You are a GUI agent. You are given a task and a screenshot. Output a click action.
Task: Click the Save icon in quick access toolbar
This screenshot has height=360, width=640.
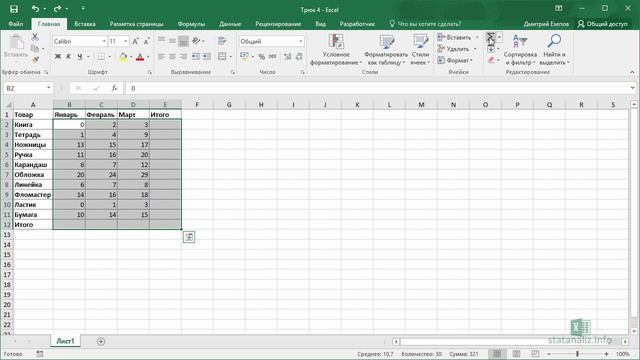[x=14, y=9]
